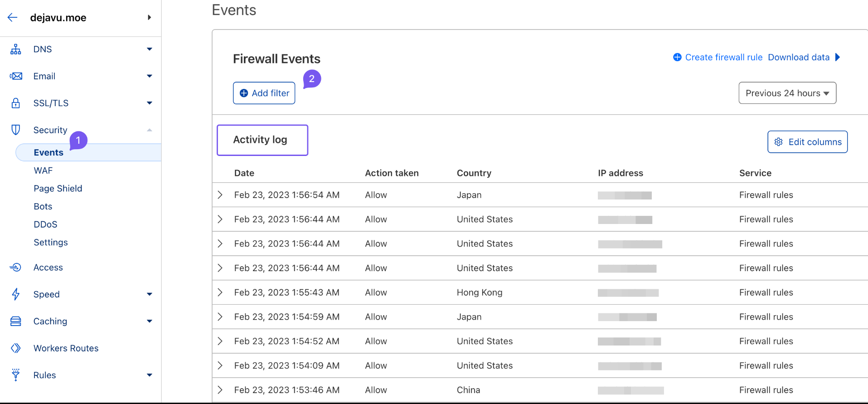This screenshot has height=404, width=868.
Task: Click the Caching storage icon
Action: (16, 321)
